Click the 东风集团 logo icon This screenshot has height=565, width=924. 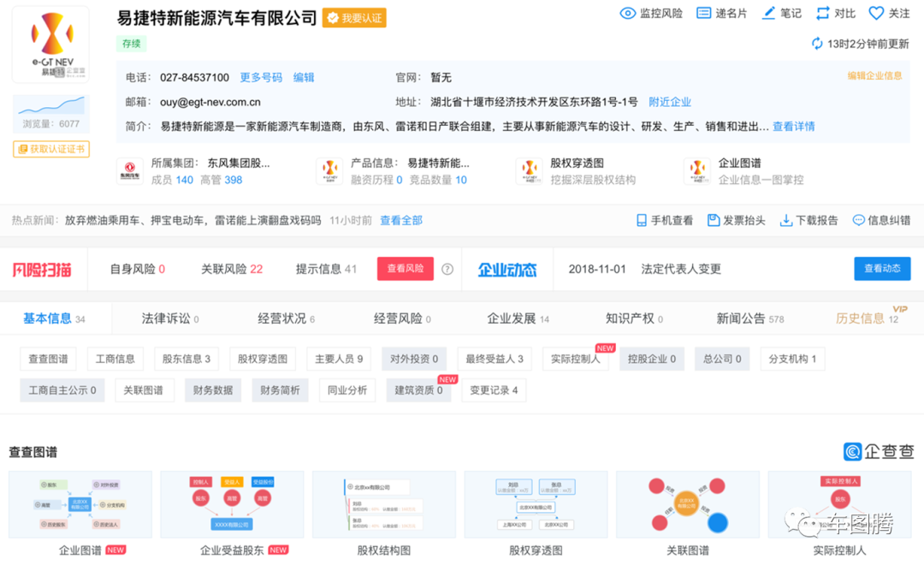130,171
